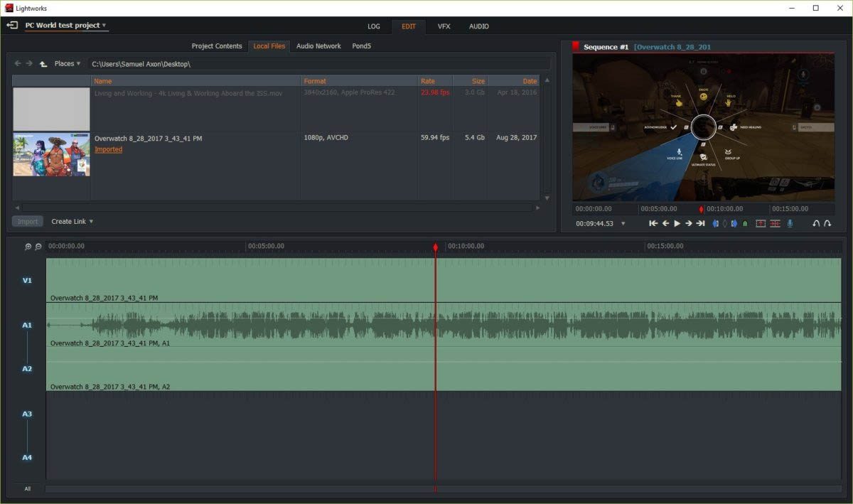Toggle the A2 track selector
This screenshot has width=853, height=504.
(27, 369)
